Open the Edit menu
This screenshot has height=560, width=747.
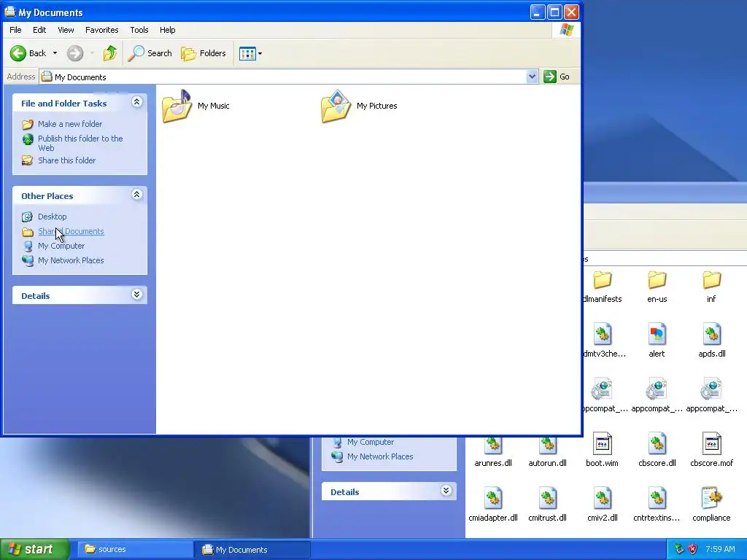[x=39, y=30]
